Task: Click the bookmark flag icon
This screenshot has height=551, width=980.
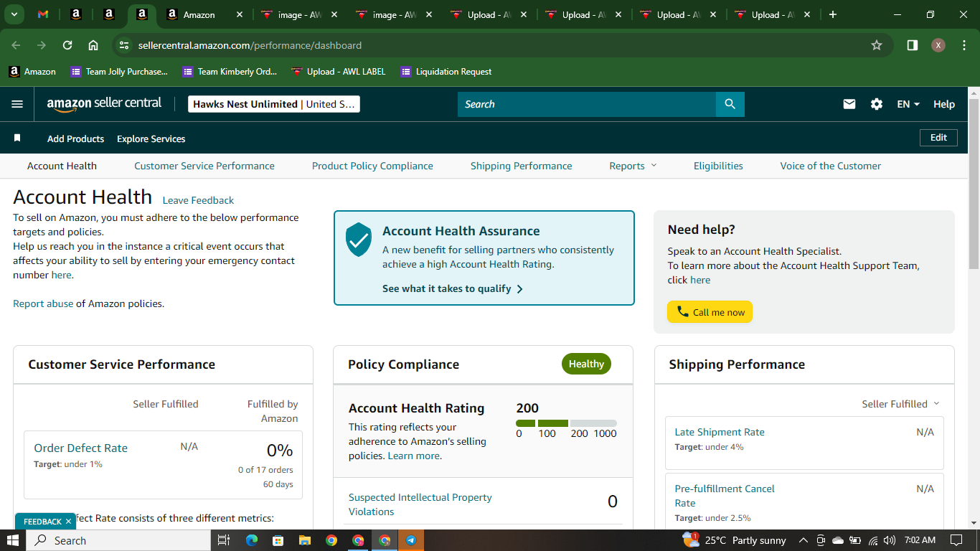Action: 17,138
